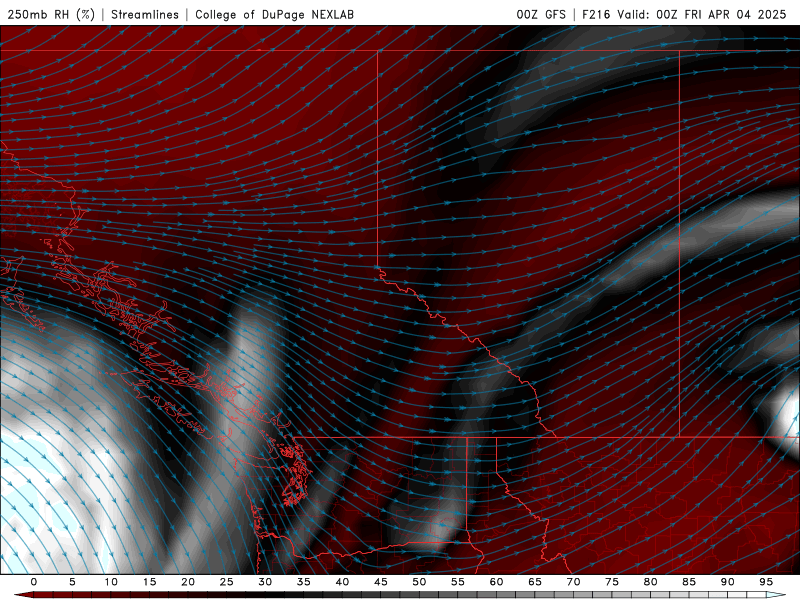Image resolution: width=800 pixels, height=600 pixels.
Task: Click the colorbar label "65"
Action: coord(535,582)
